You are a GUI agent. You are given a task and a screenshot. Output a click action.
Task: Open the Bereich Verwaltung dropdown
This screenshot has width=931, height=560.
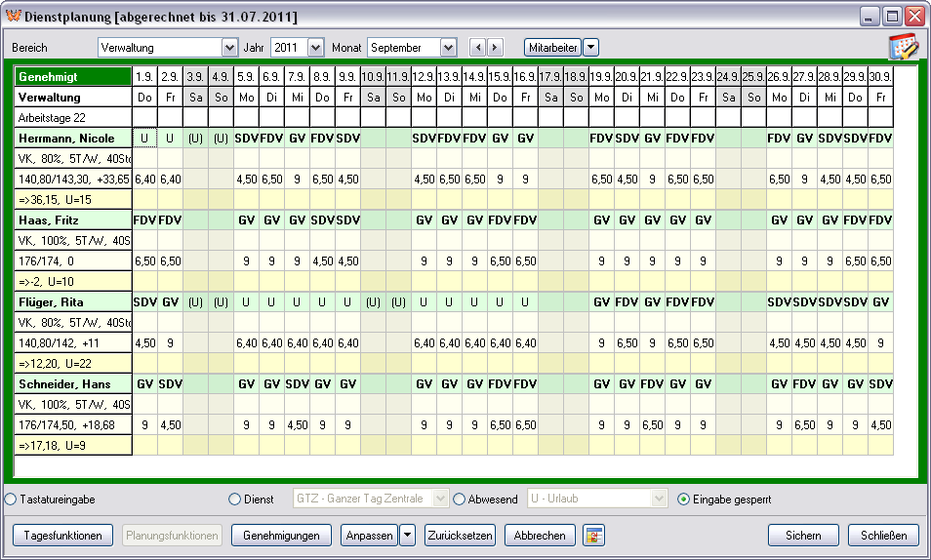pos(229,48)
